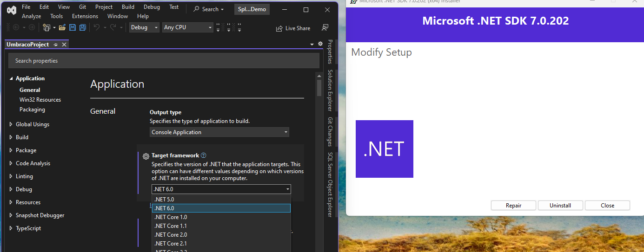644x252 pixels.
Task: Choose .NET Core 2.0 from list
Action: pos(221,235)
